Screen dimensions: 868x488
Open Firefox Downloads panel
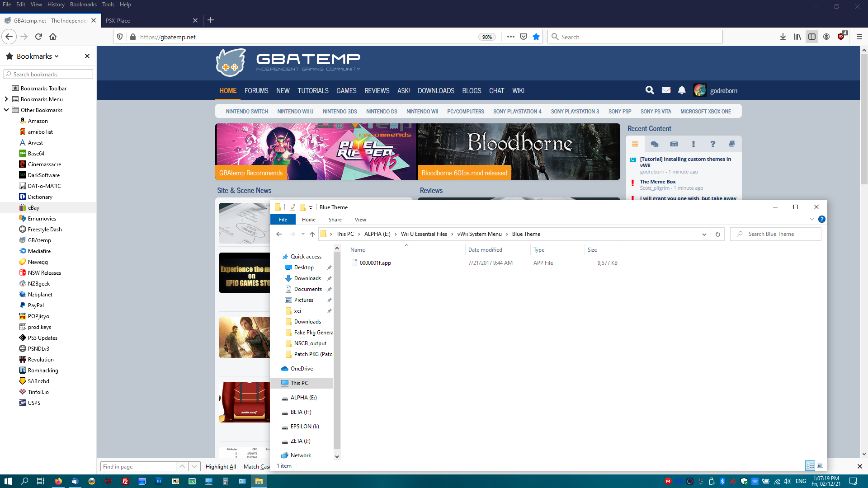(783, 37)
